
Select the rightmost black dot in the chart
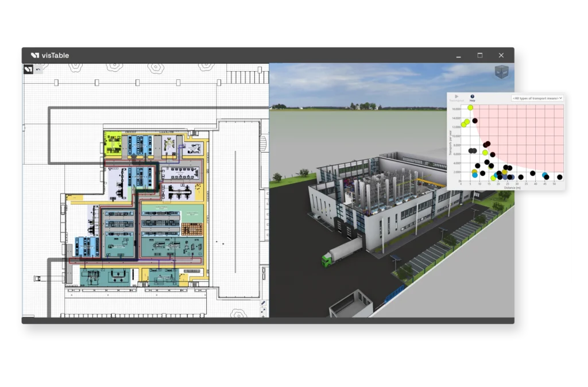pyautogui.click(x=560, y=177)
